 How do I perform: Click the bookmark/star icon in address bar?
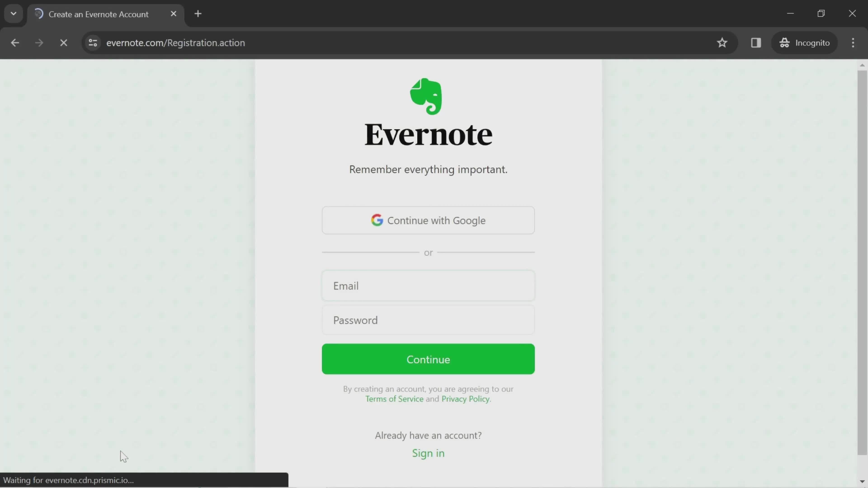722,42
